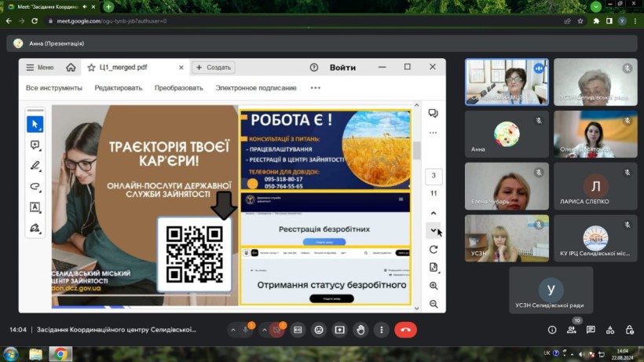This screenshot has width=644, height=362.
Task: Open the Меню hamburger menu
Action: coord(40,68)
